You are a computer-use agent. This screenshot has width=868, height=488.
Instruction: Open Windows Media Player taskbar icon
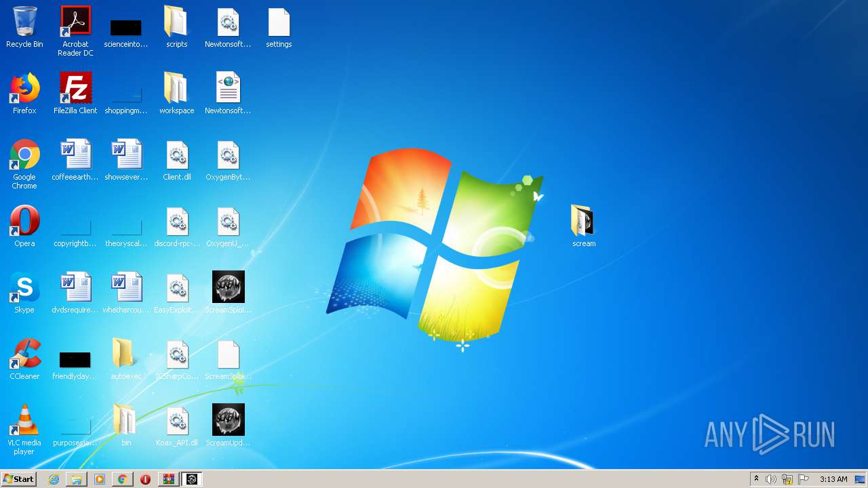pyautogui.click(x=100, y=479)
